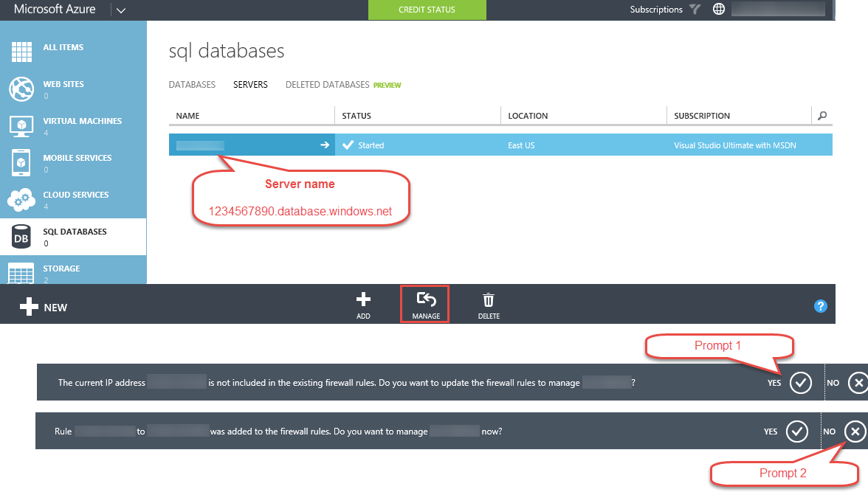Image resolution: width=868 pixels, height=492 pixels.
Task: Click the NEW button label
Action: click(x=55, y=308)
